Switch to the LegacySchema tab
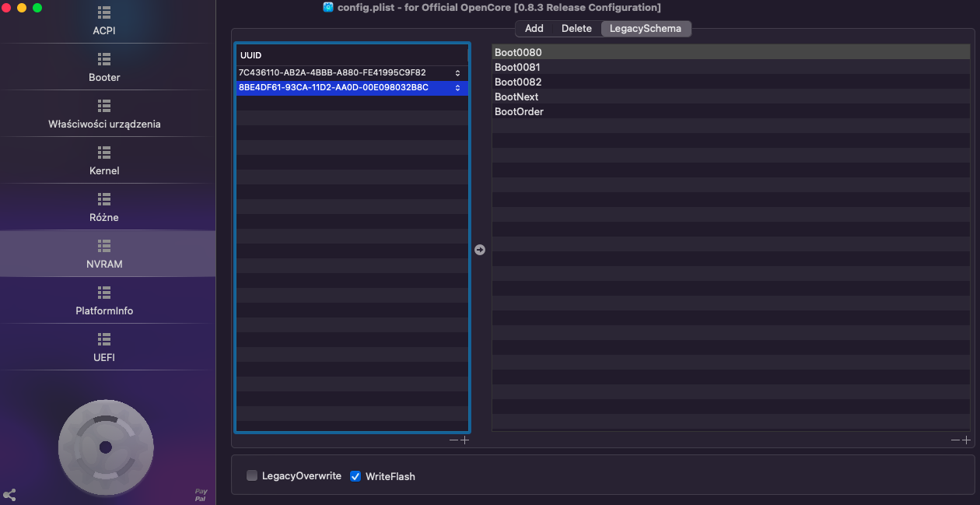 (646, 28)
